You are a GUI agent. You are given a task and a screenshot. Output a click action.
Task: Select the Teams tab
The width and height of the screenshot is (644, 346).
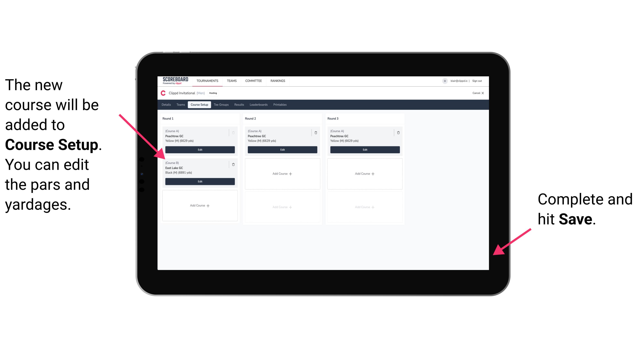point(180,105)
